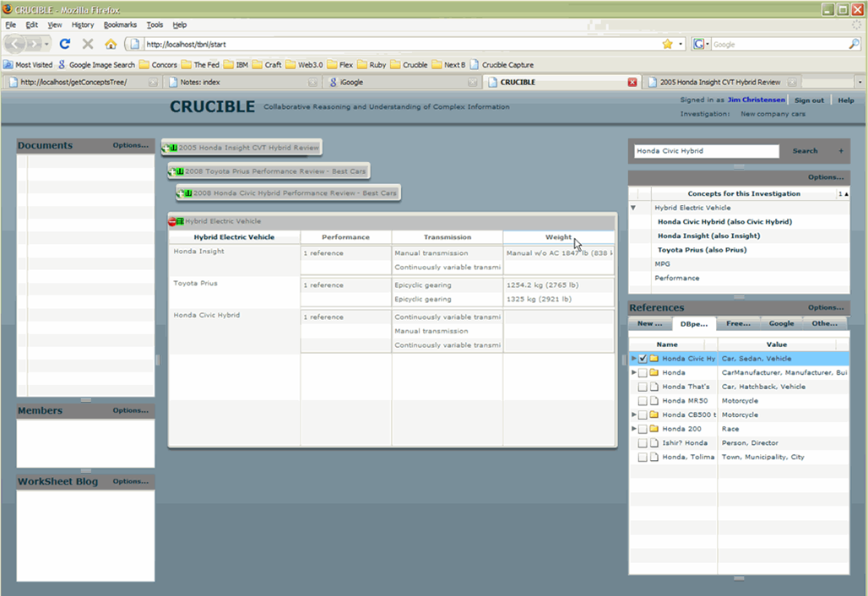Click the Firefox stop loading button
The width and height of the screenshot is (868, 596).
(x=88, y=44)
